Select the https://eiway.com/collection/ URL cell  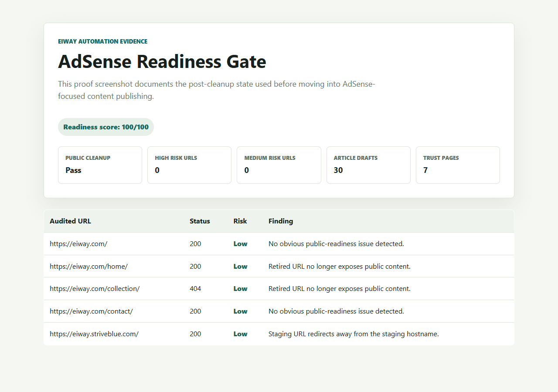pyautogui.click(x=95, y=289)
